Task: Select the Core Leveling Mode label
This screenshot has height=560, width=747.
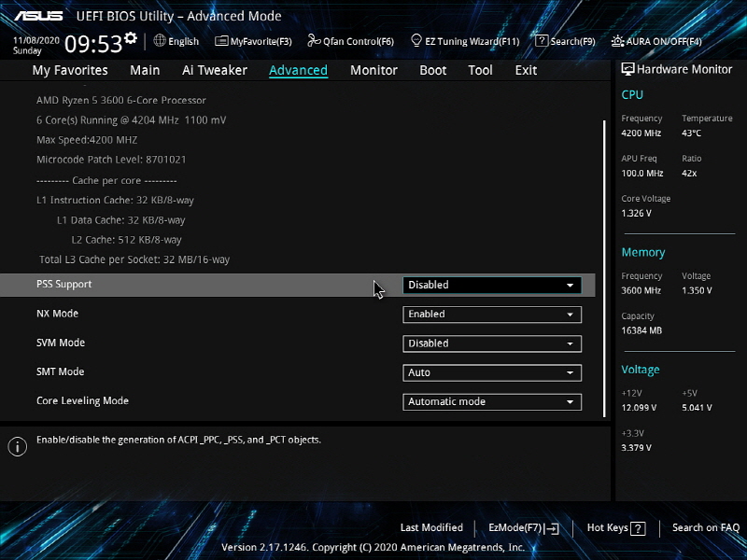Action: [82, 400]
